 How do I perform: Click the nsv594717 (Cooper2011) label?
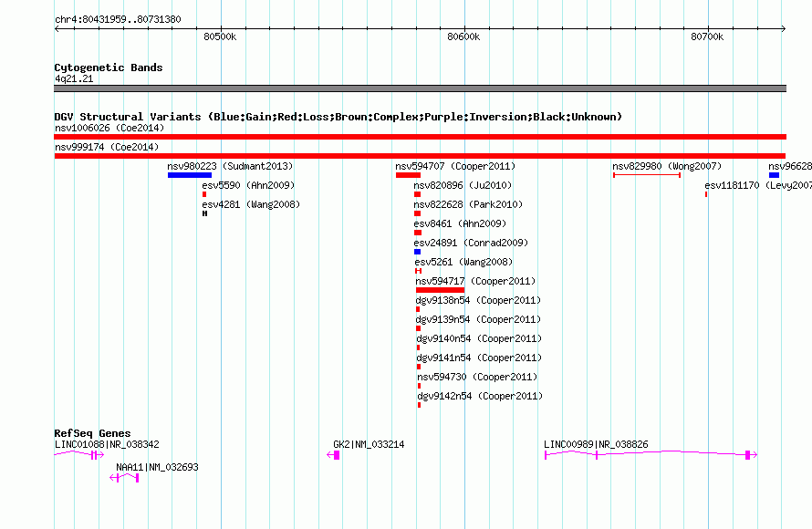pos(475,281)
